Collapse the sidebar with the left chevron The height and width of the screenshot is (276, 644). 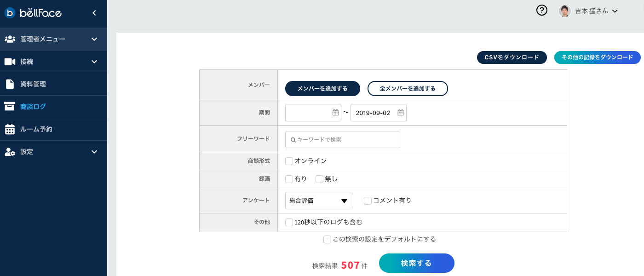[x=94, y=13]
